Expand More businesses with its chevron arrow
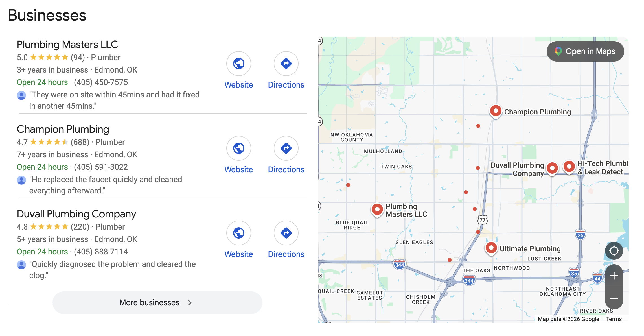Viewport: 644px width, 336px height. point(190,302)
